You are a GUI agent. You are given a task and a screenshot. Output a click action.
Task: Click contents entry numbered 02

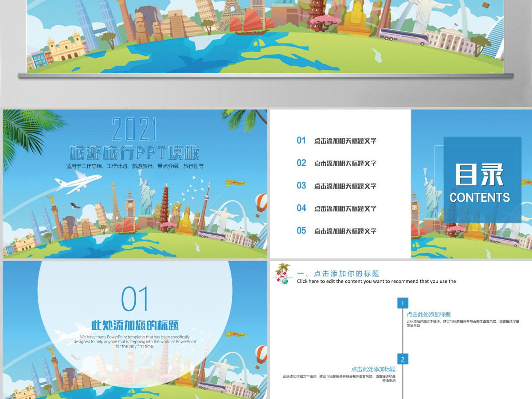click(336, 163)
